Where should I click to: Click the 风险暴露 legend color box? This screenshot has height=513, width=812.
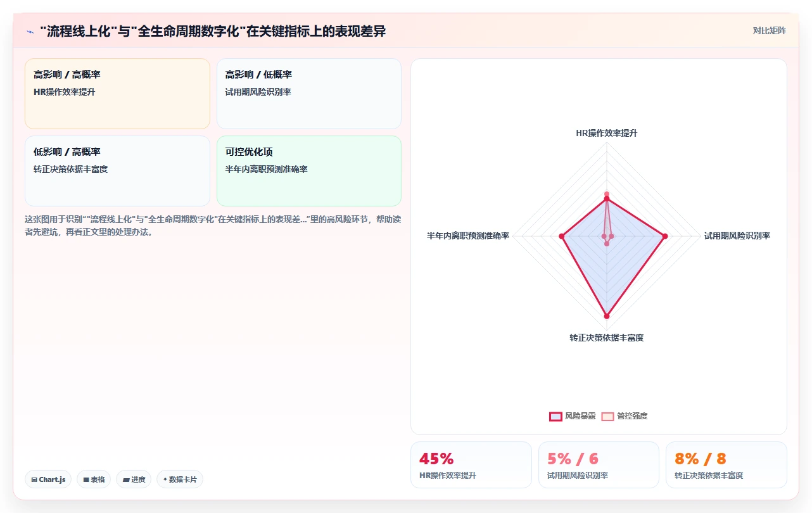pyautogui.click(x=555, y=416)
